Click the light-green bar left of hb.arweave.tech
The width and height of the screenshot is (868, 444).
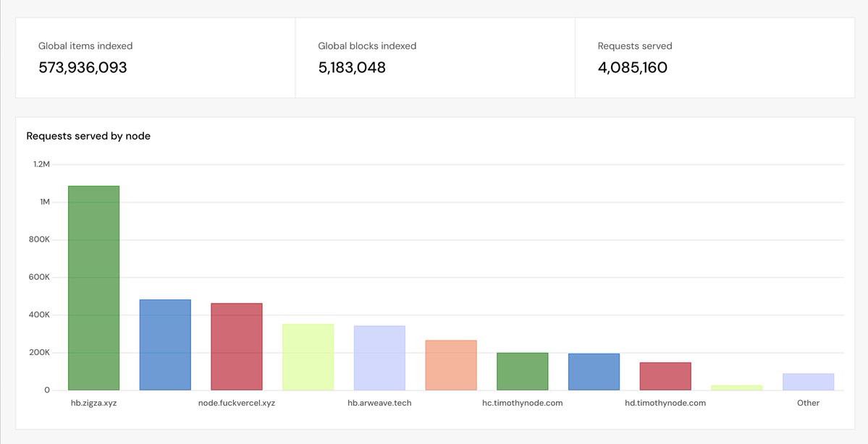(x=308, y=357)
